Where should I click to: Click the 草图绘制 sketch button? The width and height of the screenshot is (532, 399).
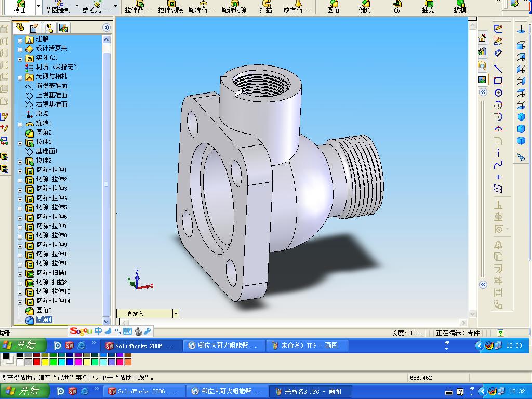point(58,6)
